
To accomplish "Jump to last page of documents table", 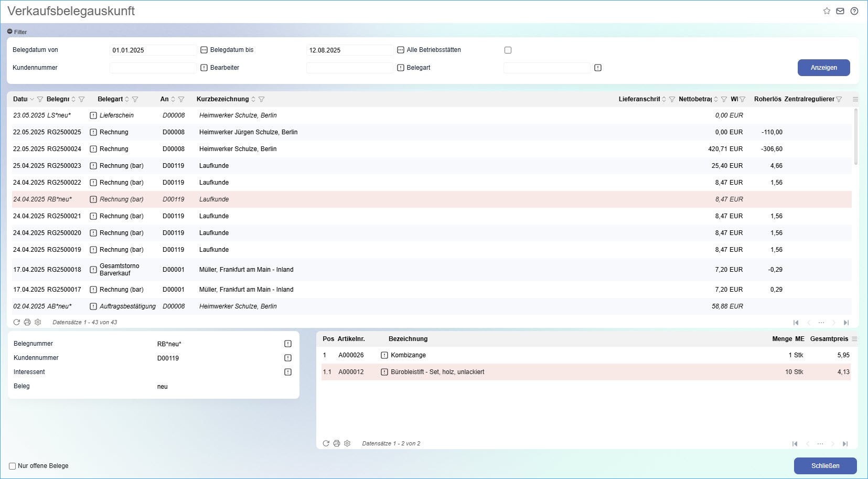I will point(846,323).
